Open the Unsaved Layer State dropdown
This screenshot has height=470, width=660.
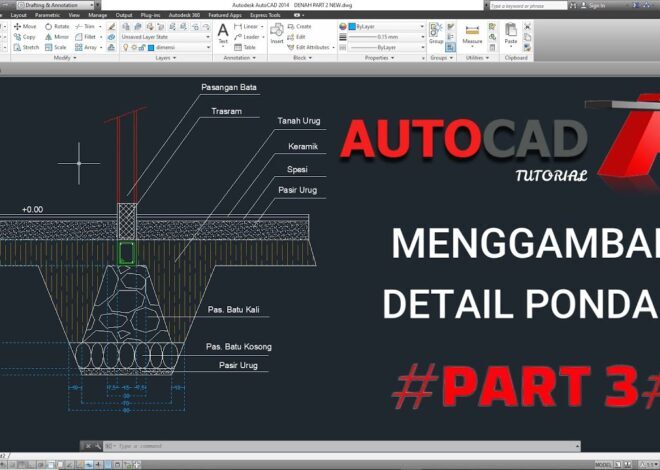coord(166,37)
